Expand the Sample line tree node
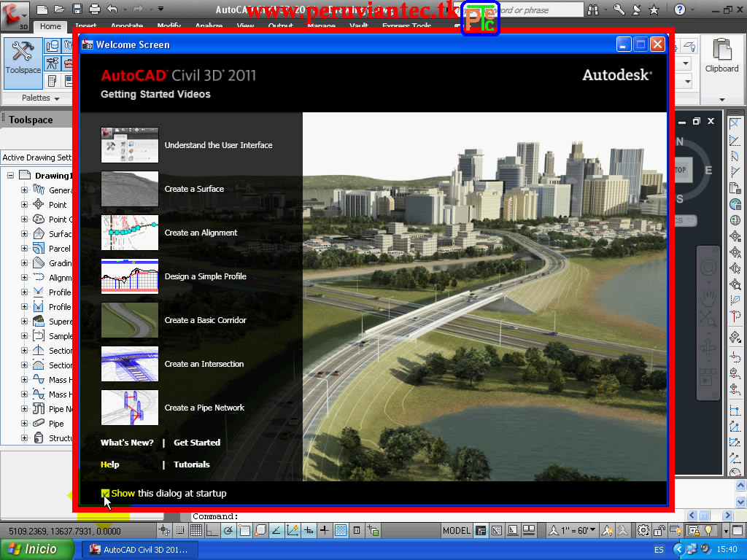The width and height of the screenshot is (747, 560). coord(24,335)
